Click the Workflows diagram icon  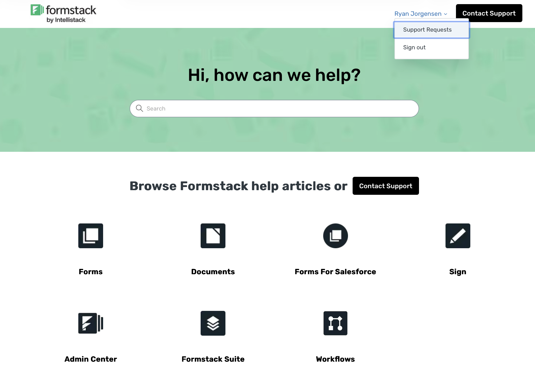(x=335, y=323)
